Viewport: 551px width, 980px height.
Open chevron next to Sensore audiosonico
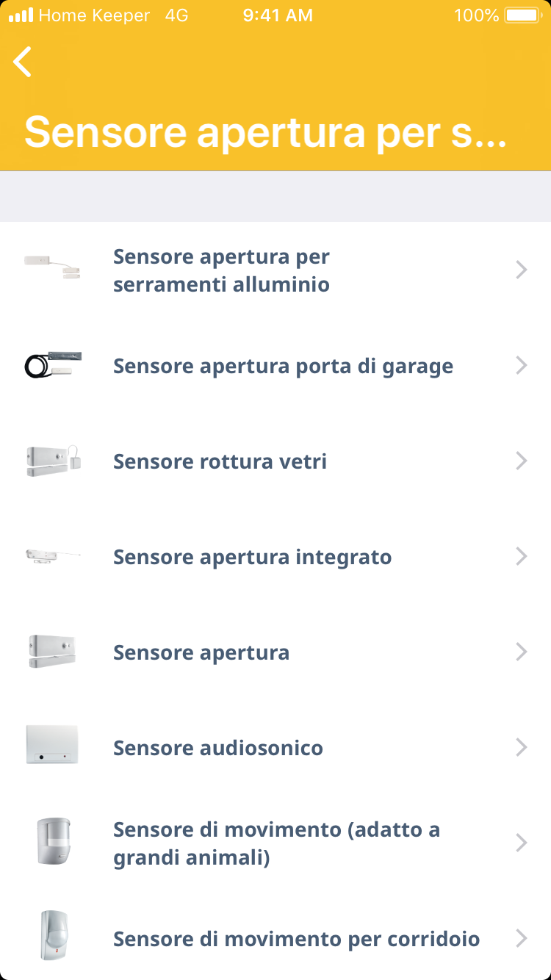click(522, 748)
